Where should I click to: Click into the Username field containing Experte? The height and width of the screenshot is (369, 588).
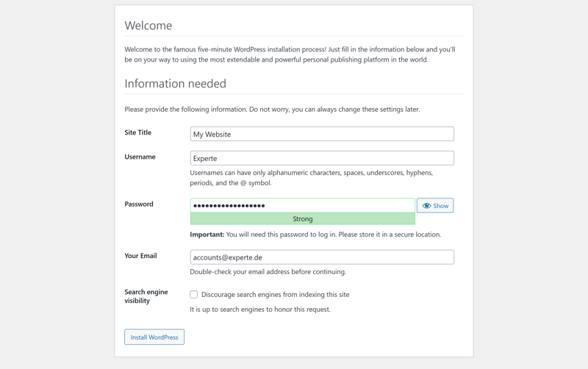point(322,158)
